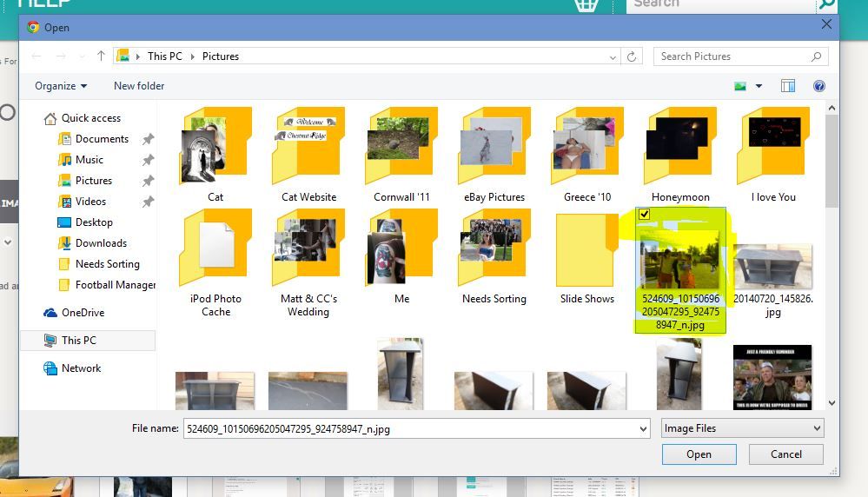Go up one folder level
This screenshot has width=868, height=497.
point(101,56)
